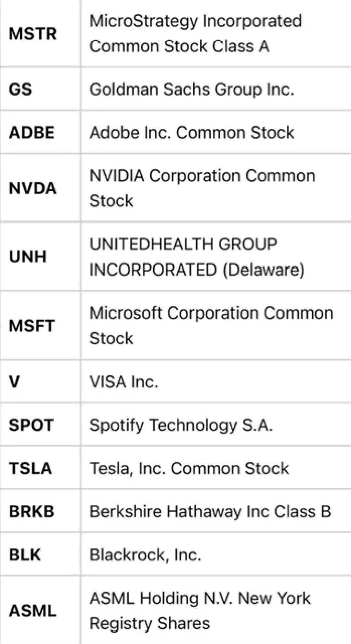The image size is (351, 644).
Task: Click the GS ticker symbol
Action: (20, 89)
